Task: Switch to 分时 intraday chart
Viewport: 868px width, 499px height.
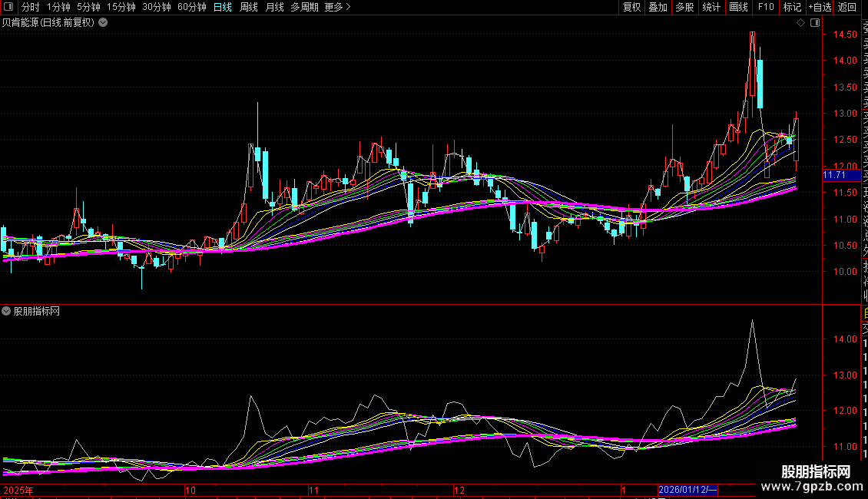Action: tap(31, 7)
